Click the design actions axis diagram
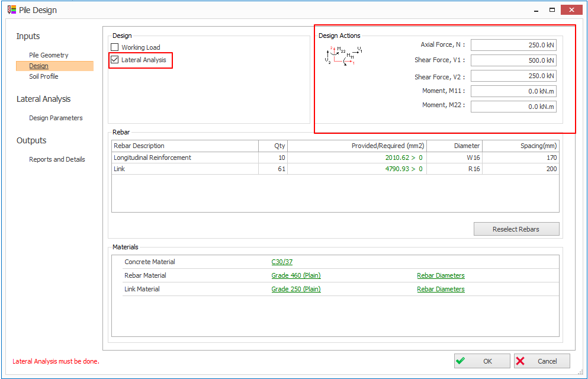588x379 pixels. (343, 55)
